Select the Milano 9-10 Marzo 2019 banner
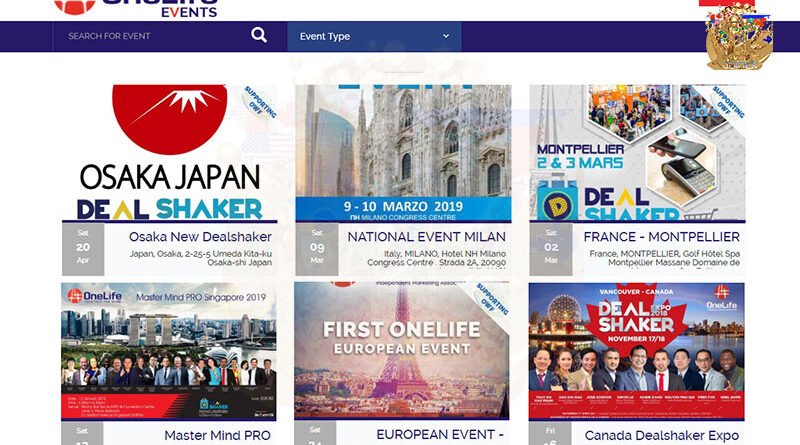Screen dimensions: 800x445 point(404,153)
